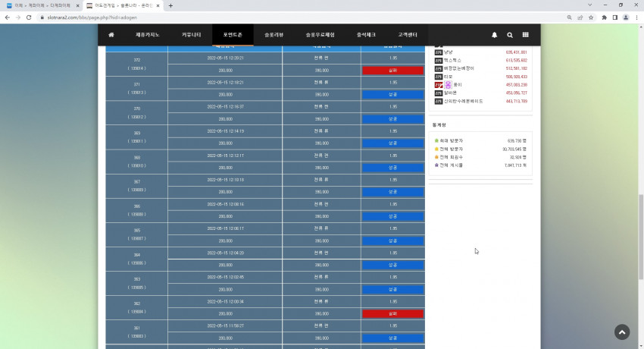Viewport: 644px width, 349px height.
Task: Open the 고객센터 menu
Action: click(408, 35)
